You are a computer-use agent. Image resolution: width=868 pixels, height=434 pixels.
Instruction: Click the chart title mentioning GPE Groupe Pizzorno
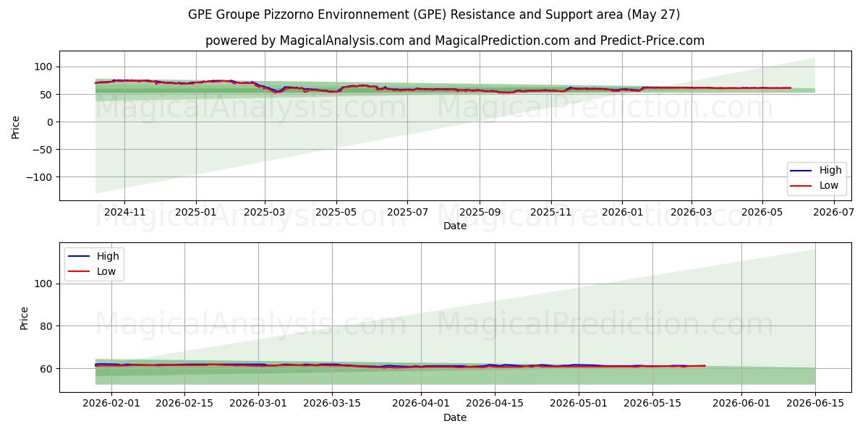[x=434, y=14]
